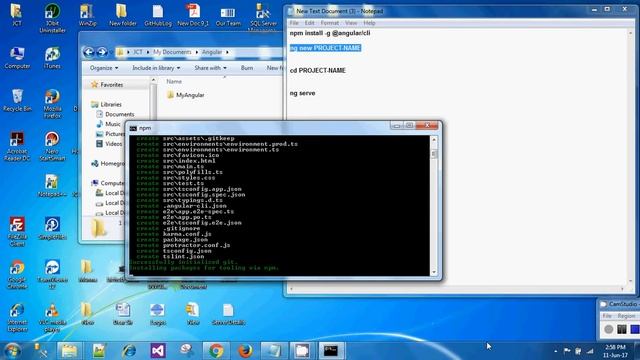
Task: Open Visual Studio from the taskbar
Action: (x=158, y=351)
